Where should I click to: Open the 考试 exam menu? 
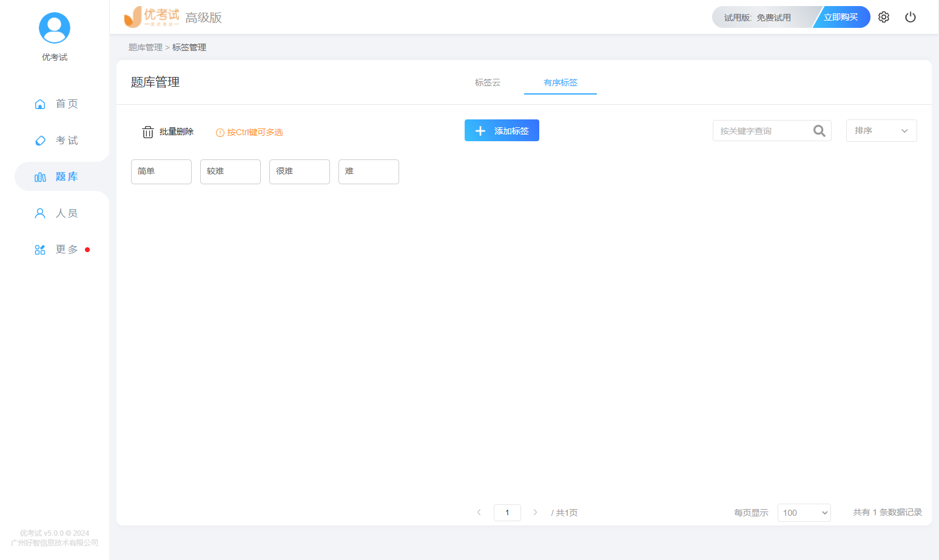coord(56,140)
